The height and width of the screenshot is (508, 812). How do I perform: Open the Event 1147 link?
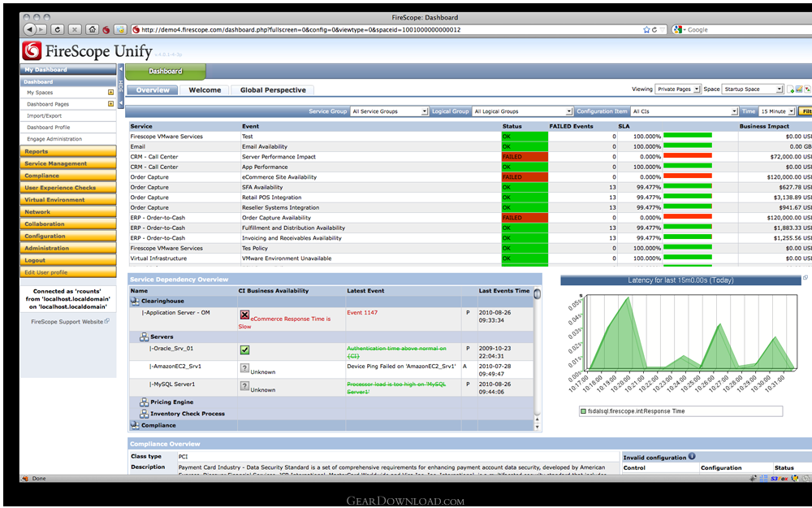coord(362,313)
